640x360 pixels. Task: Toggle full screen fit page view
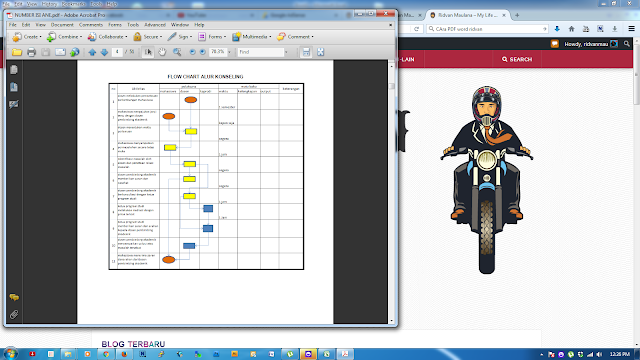320,52
